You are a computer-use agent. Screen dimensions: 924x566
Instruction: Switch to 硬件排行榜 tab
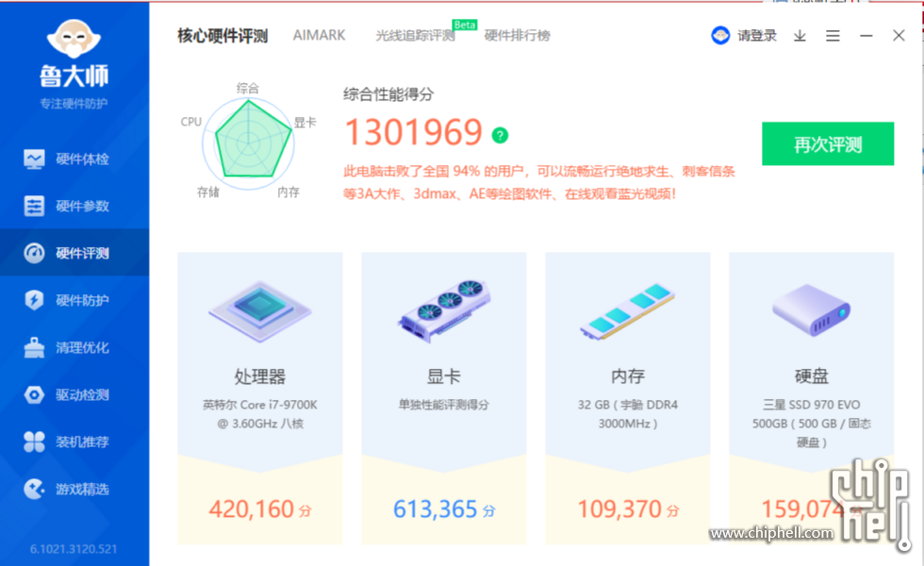pos(518,36)
